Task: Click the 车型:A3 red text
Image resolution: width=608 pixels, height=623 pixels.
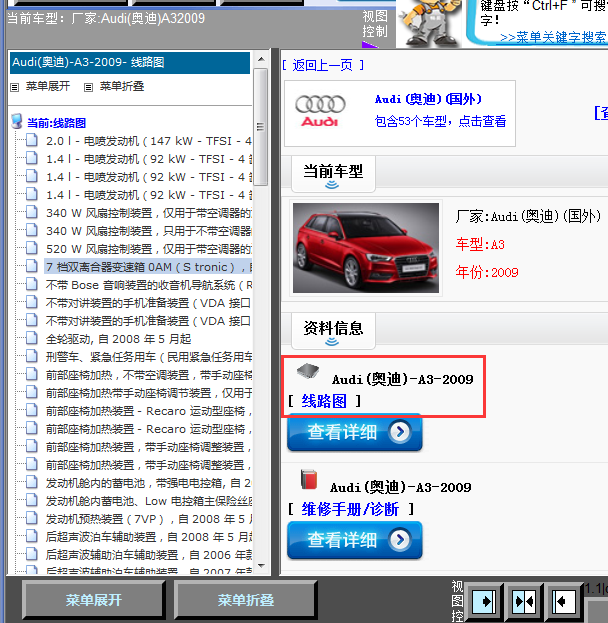Action: [480, 244]
